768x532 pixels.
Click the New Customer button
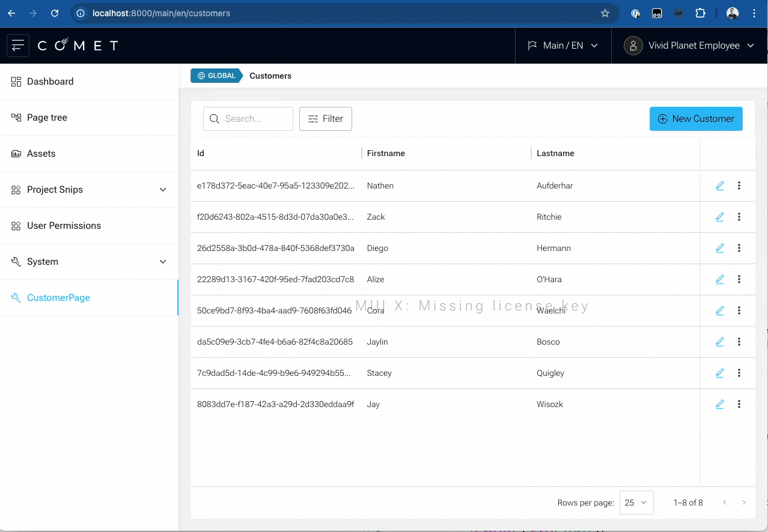(695, 119)
